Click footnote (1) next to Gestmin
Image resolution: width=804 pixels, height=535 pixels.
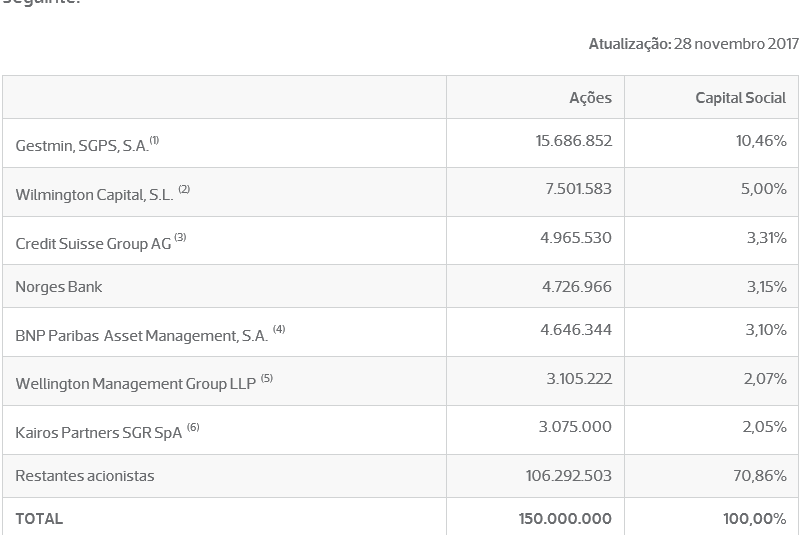pyautogui.click(x=154, y=140)
